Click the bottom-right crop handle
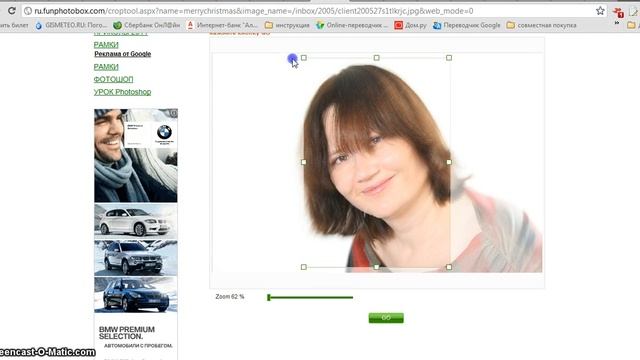This screenshot has width=640, height=360. click(x=449, y=267)
